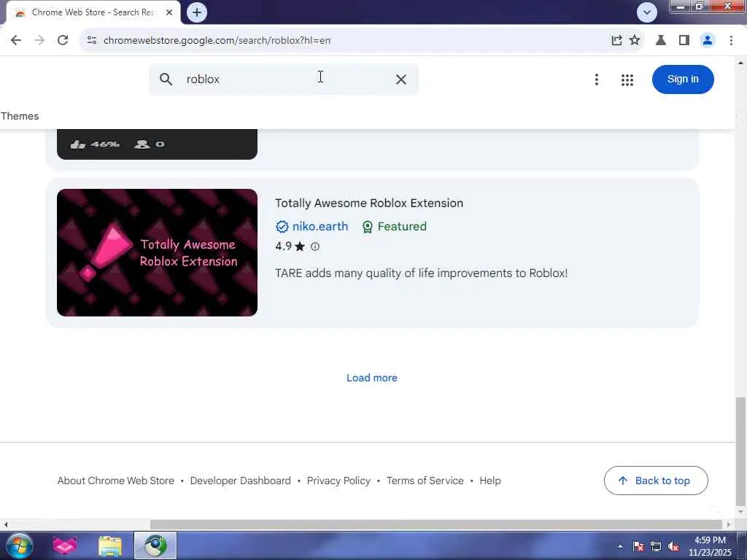Screen dimensions: 747x560
Task: Open the taskbar clock and date
Action: tap(709, 546)
